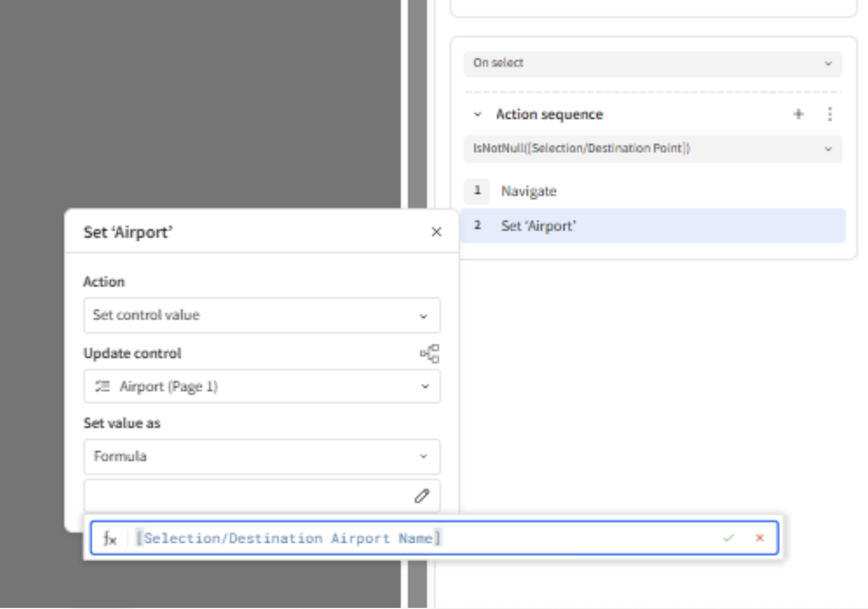Open the Airport (Page 1) control dropdown
This screenshot has height=609, width=868.
[x=261, y=386]
